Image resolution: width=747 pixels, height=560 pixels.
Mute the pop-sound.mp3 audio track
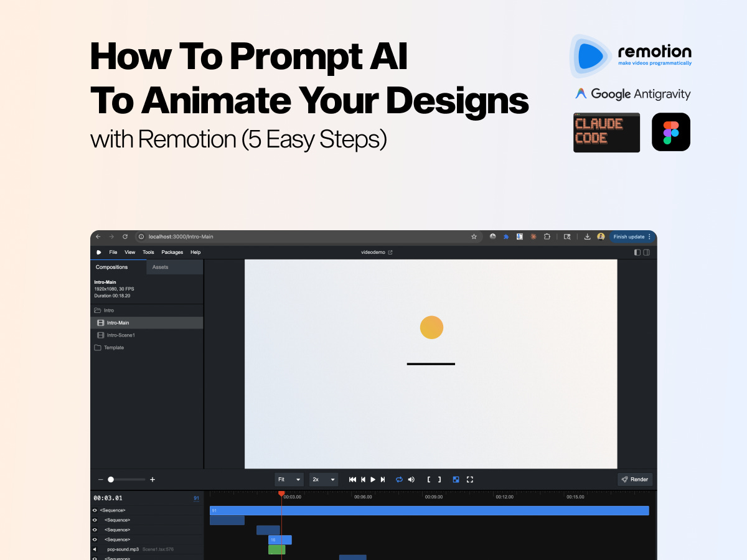(95, 549)
